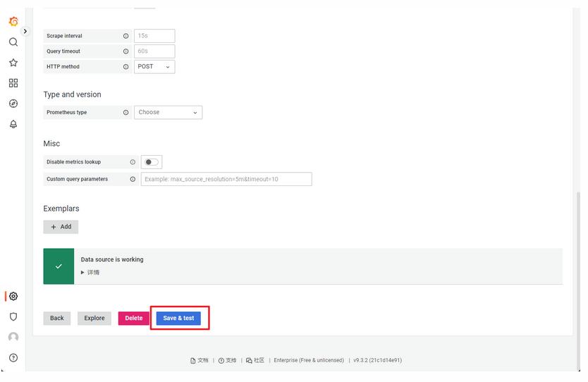Click the Query timeout input field
This screenshot has width=588, height=382.
(154, 51)
